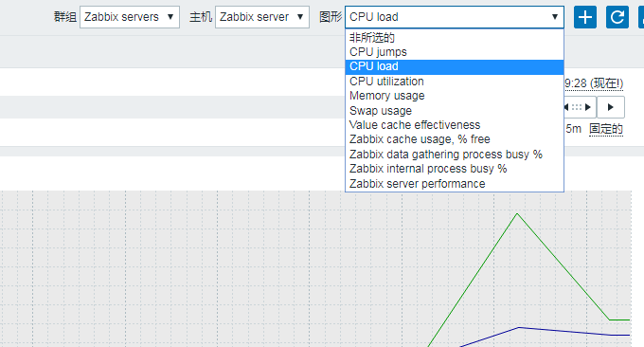Choose Value cache effectiveness option

point(455,125)
